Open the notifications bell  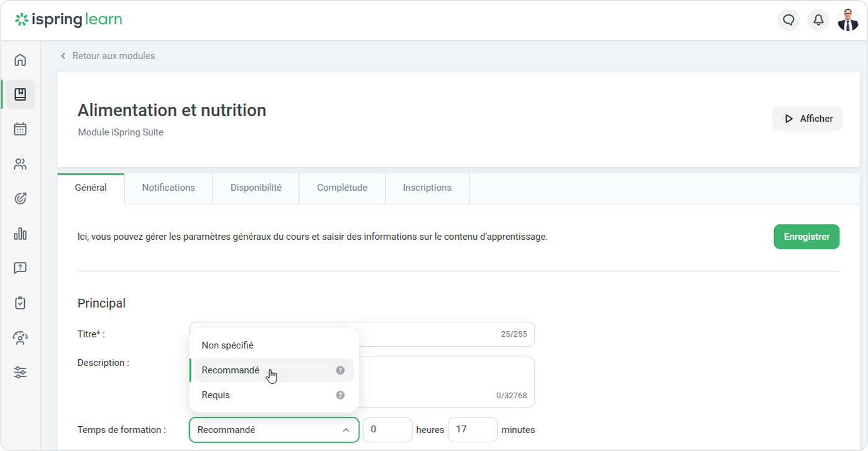click(x=818, y=20)
